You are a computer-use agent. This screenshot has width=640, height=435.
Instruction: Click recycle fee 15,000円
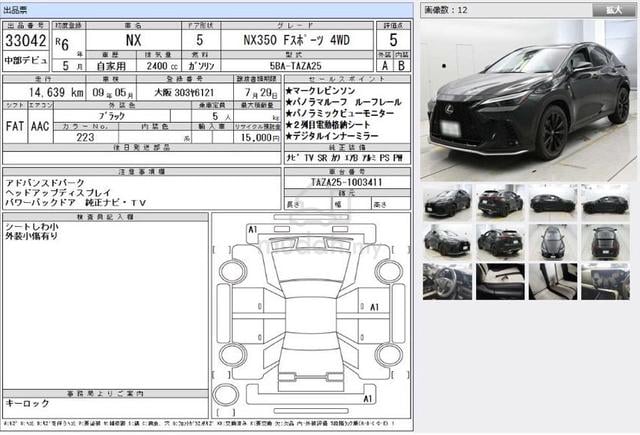tap(260, 138)
